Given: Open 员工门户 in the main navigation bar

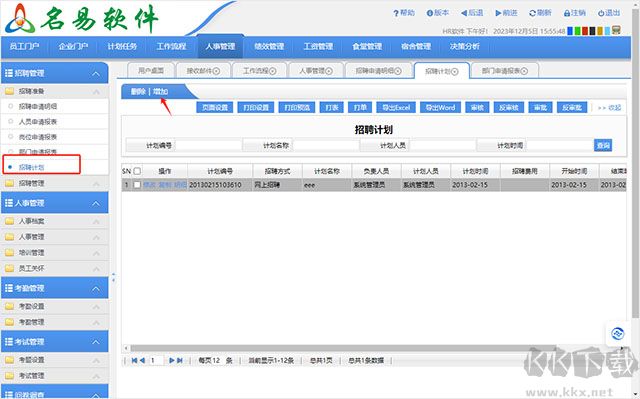Looking at the screenshot, I should click(x=24, y=47).
